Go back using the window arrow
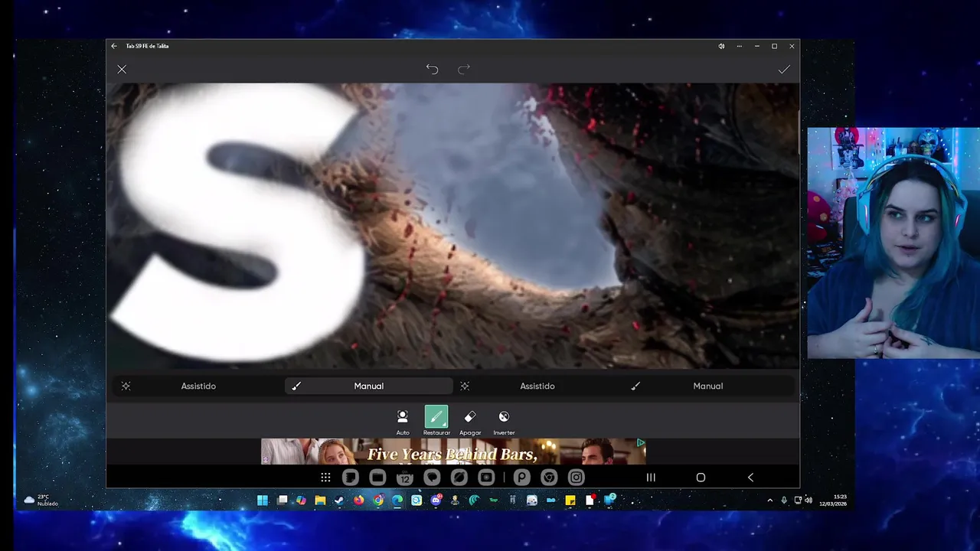The height and width of the screenshot is (551, 980). point(114,46)
